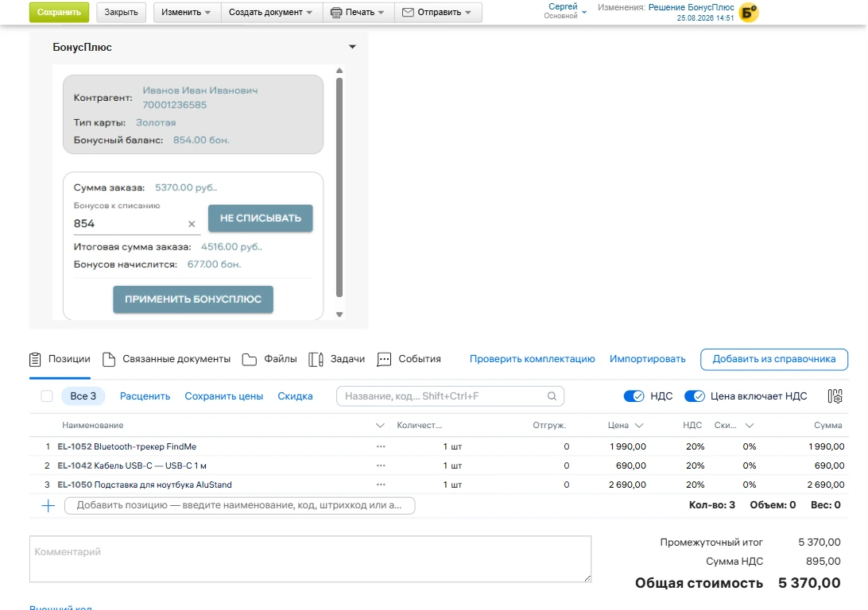Click the Закрыть button
The image size is (868, 610).
click(122, 12)
